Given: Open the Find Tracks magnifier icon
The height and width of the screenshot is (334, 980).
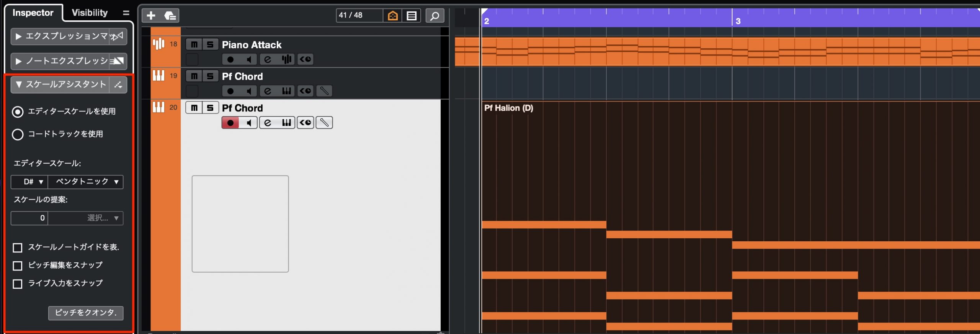Looking at the screenshot, I should click(435, 16).
